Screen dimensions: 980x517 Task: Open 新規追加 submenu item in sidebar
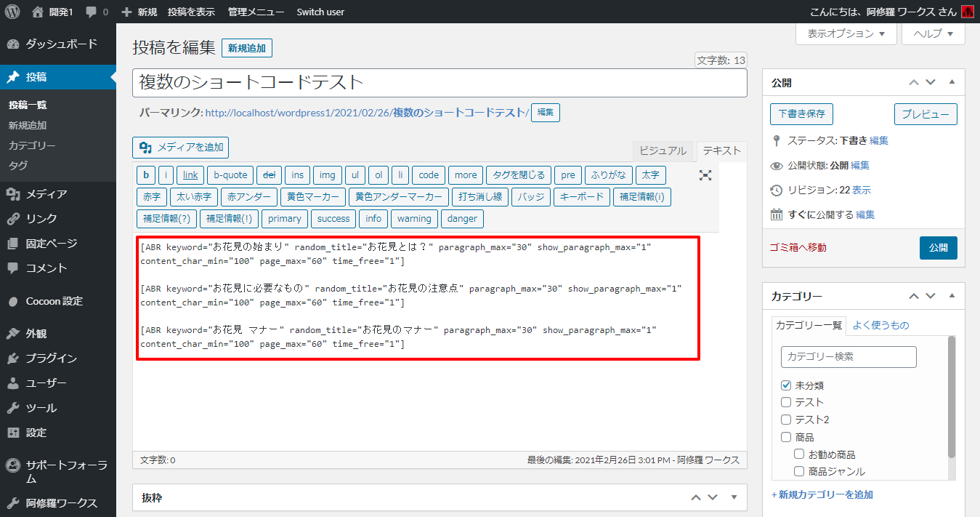coord(28,125)
